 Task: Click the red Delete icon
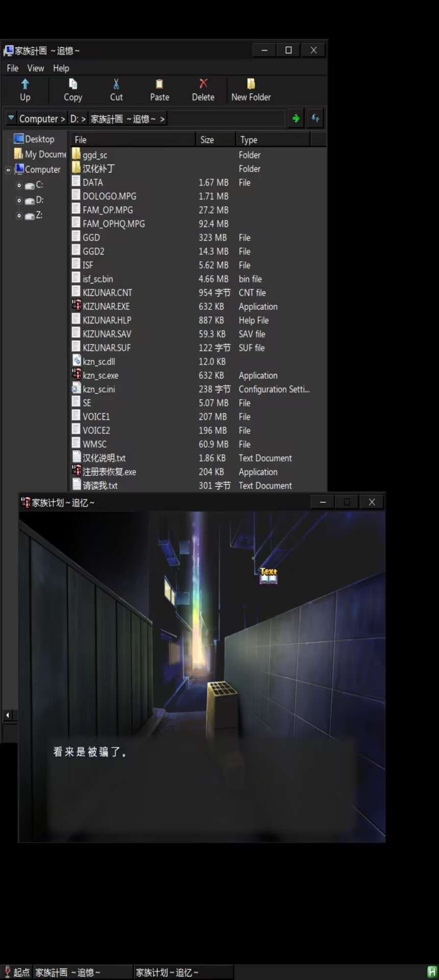(x=203, y=84)
